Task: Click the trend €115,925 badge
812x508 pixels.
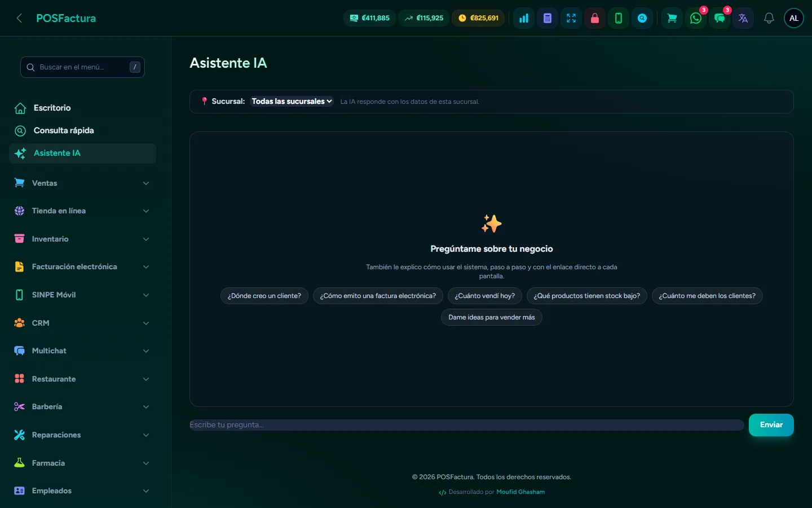Action: pos(424,18)
